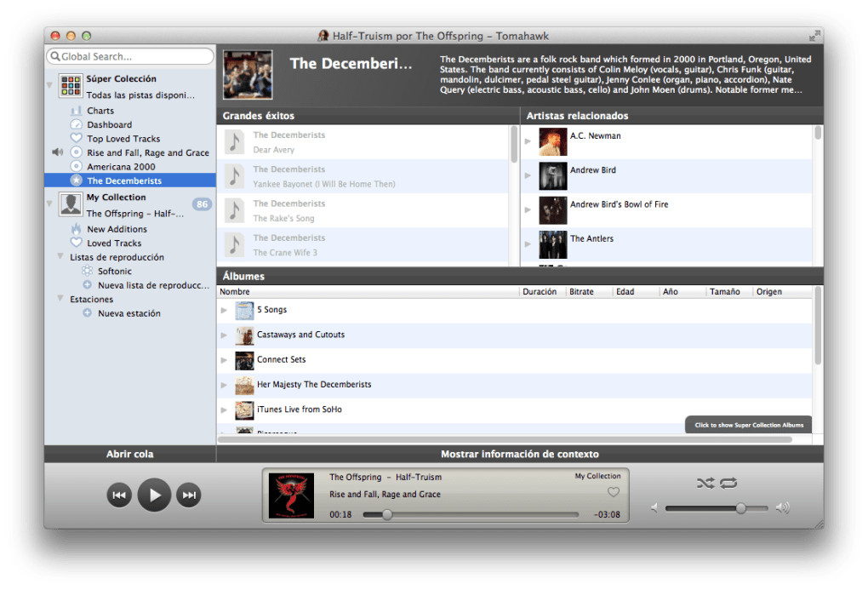Toggle shuffle mode

click(705, 483)
